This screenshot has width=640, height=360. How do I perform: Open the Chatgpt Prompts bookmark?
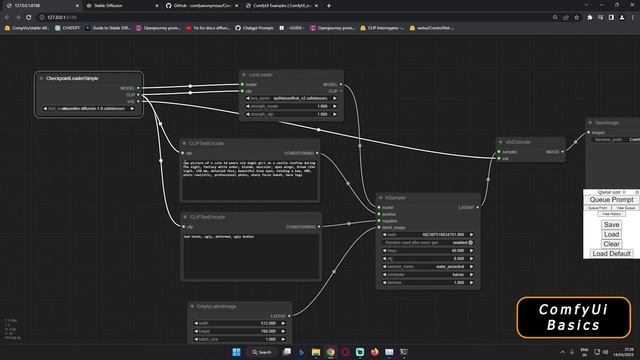254,28
